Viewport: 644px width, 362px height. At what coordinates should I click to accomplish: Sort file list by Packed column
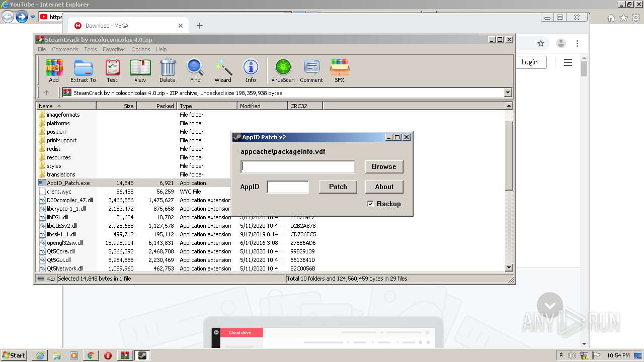(156, 106)
